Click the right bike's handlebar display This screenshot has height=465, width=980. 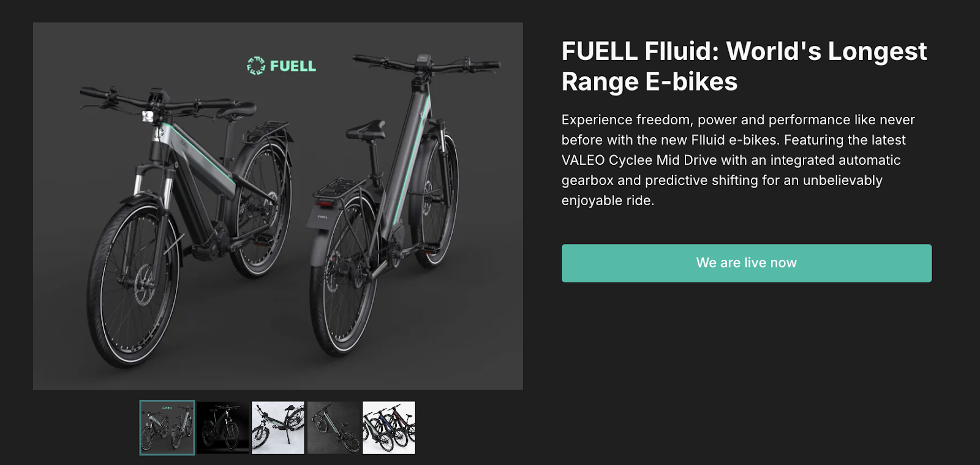tap(423, 59)
